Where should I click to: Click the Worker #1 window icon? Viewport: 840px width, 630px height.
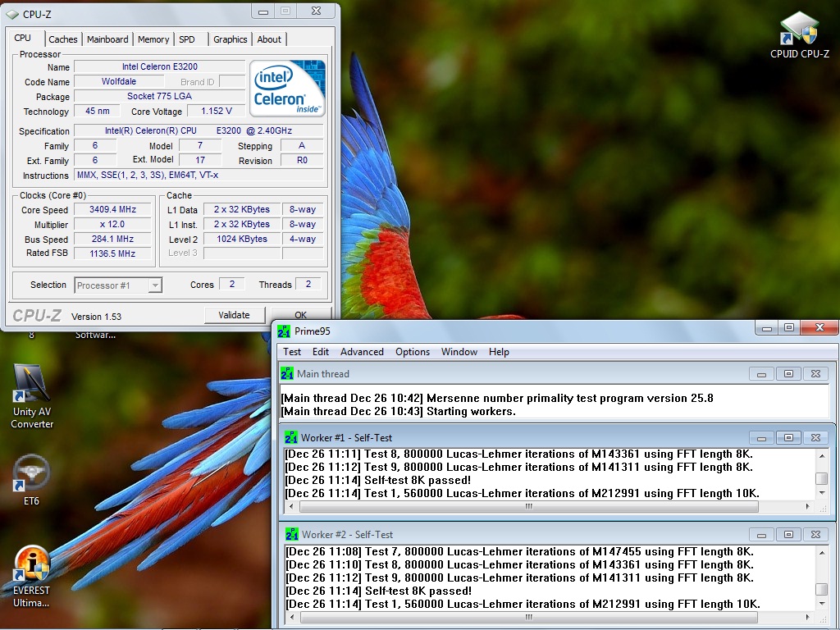(x=291, y=438)
